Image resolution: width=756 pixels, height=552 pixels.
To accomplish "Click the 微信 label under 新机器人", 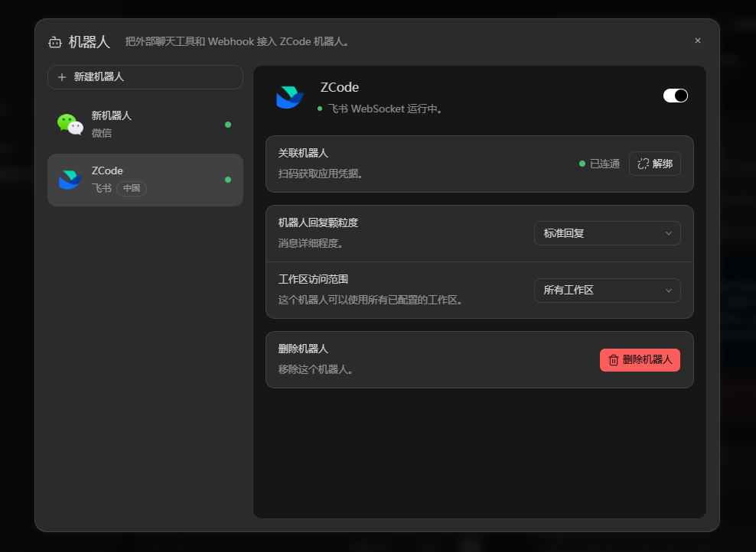I will click(x=102, y=133).
